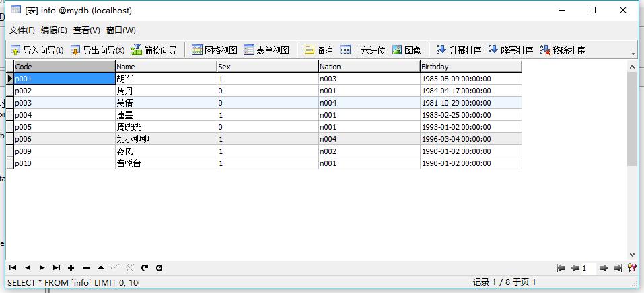The height and width of the screenshot is (293, 644).
Task: Click the Name column header
Action: point(166,67)
